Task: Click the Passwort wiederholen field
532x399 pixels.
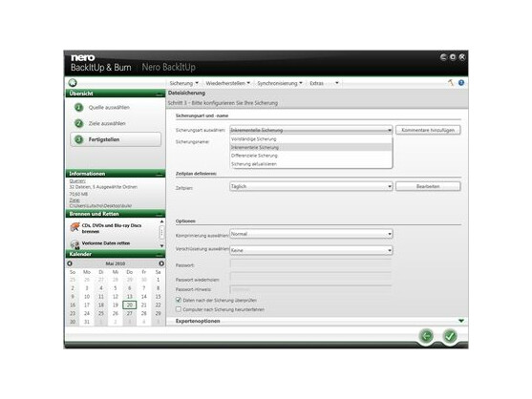Action: click(310, 277)
